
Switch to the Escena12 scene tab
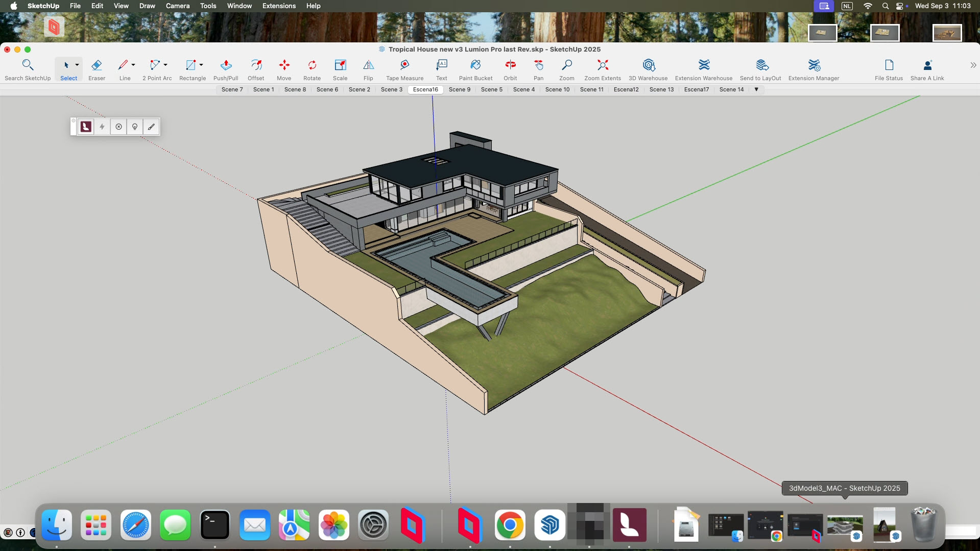coord(627,89)
